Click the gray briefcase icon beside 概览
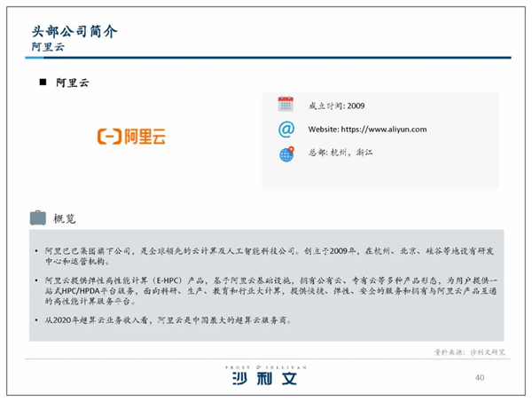The image size is (532, 402). click(x=38, y=218)
